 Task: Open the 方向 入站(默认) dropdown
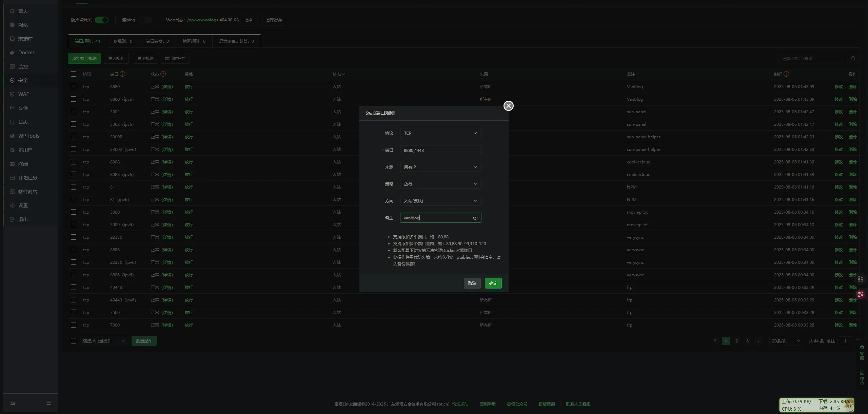(x=440, y=201)
